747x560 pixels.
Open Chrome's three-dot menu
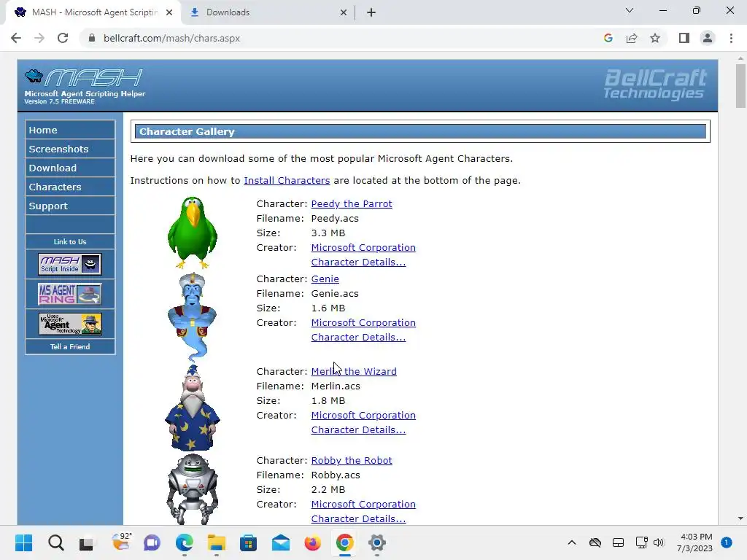point(731,38)
